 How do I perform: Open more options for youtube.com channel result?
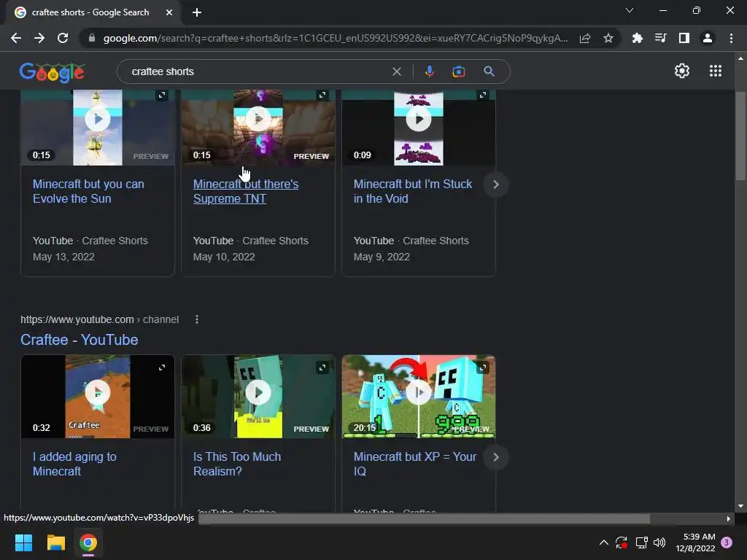(x=197, y=319)
